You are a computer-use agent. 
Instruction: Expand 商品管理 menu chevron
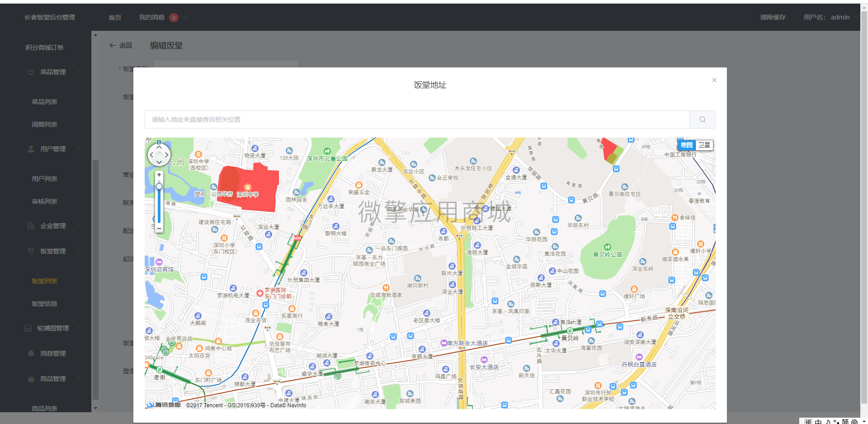pos(80,378)
